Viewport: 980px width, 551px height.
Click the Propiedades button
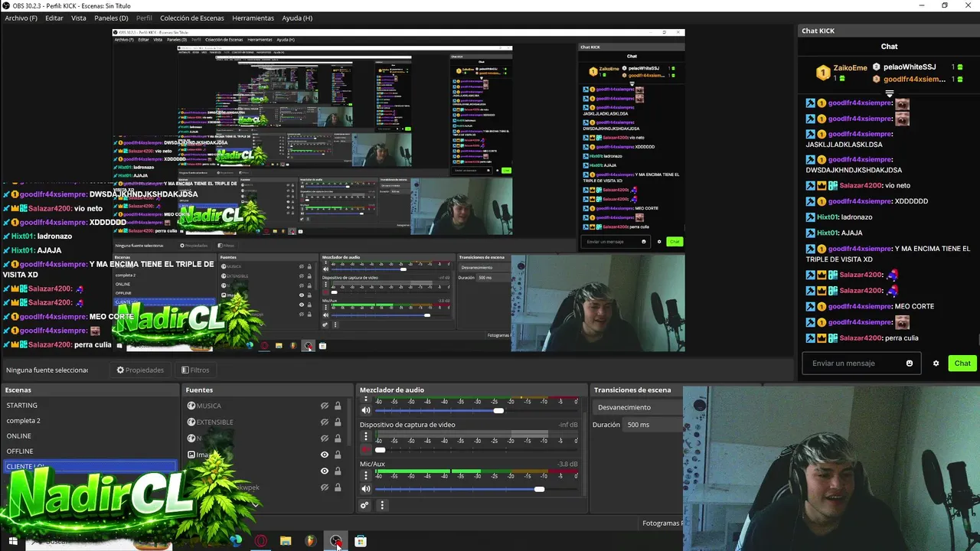140,370
